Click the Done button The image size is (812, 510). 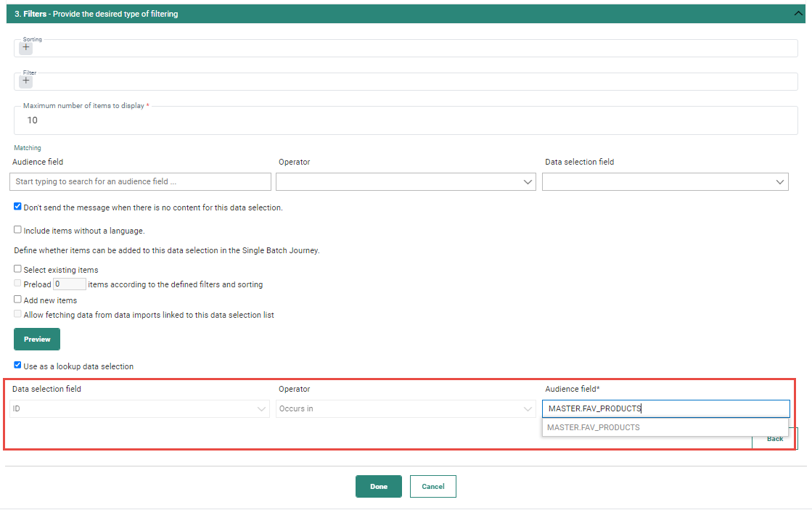378,486
